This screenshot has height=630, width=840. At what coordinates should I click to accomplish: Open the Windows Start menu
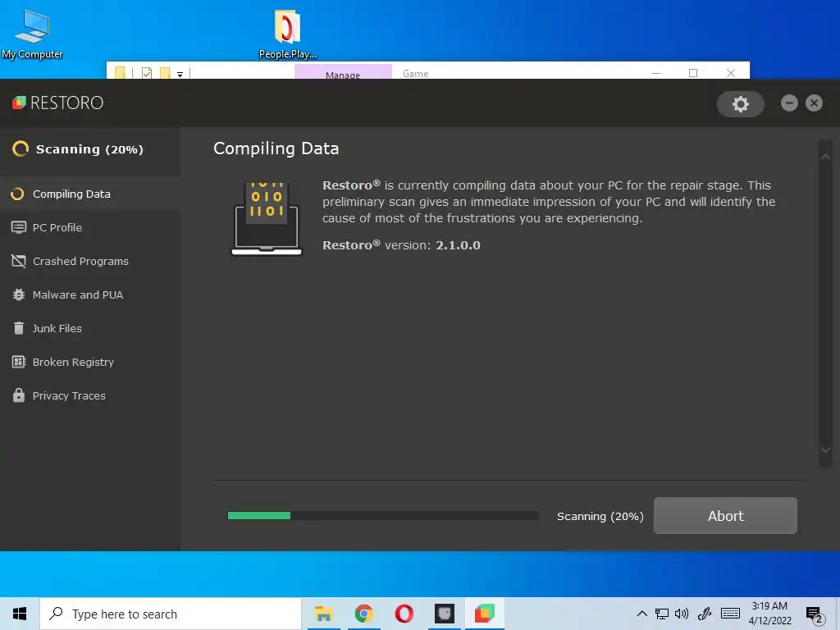(20, 614)
